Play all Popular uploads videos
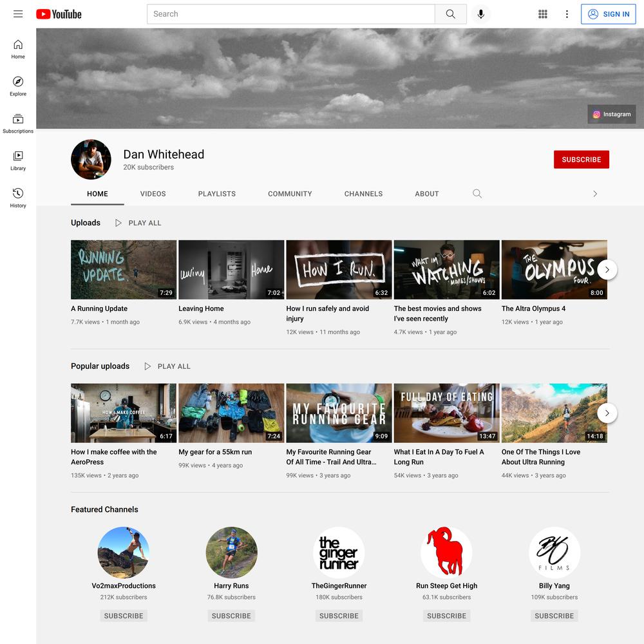Screen dimensions: 644x644 click(167, 366)
